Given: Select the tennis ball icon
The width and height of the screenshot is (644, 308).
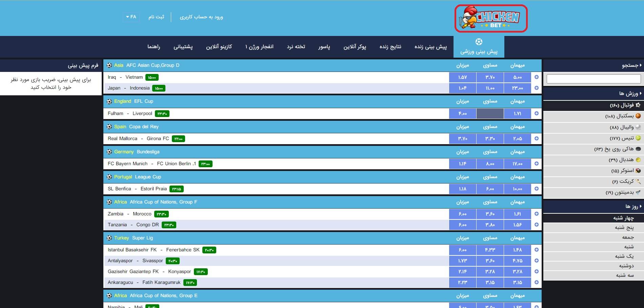Looking at the screenshot, I should pyautogui.click(x=638, y=138).
